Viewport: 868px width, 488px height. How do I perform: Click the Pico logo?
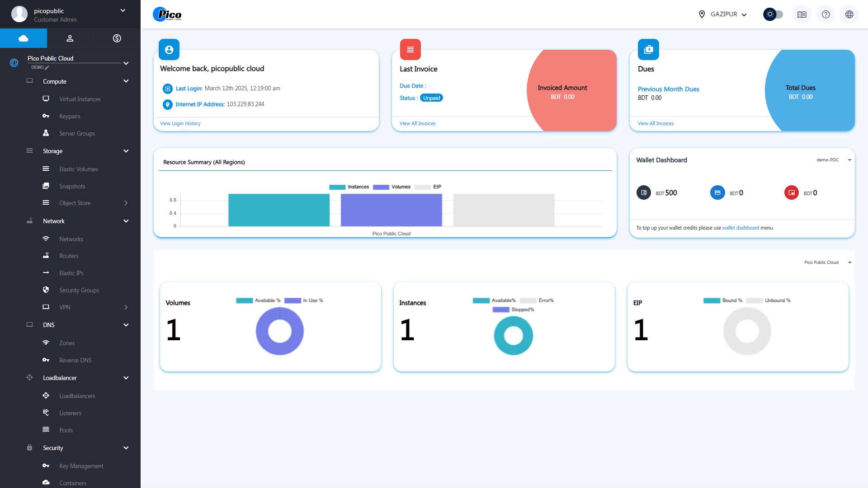pyautogui.click(x=167, y=14)
